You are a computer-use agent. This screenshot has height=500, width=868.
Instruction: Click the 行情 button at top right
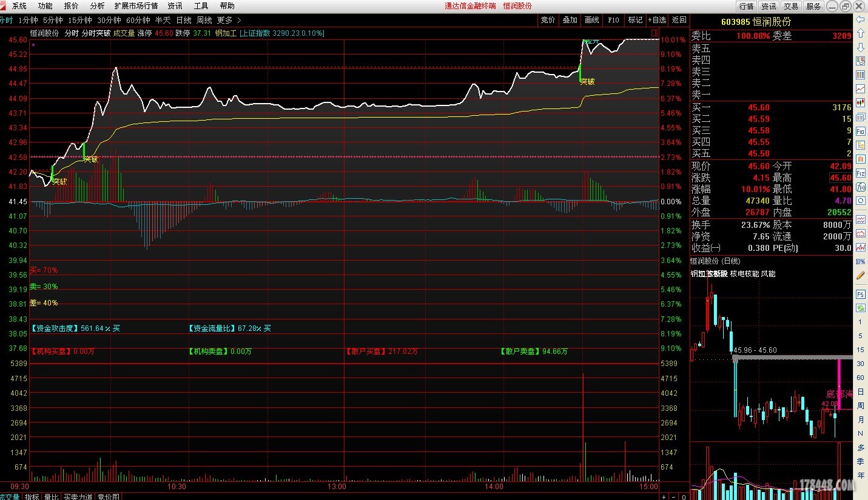(x=746, y=6)
